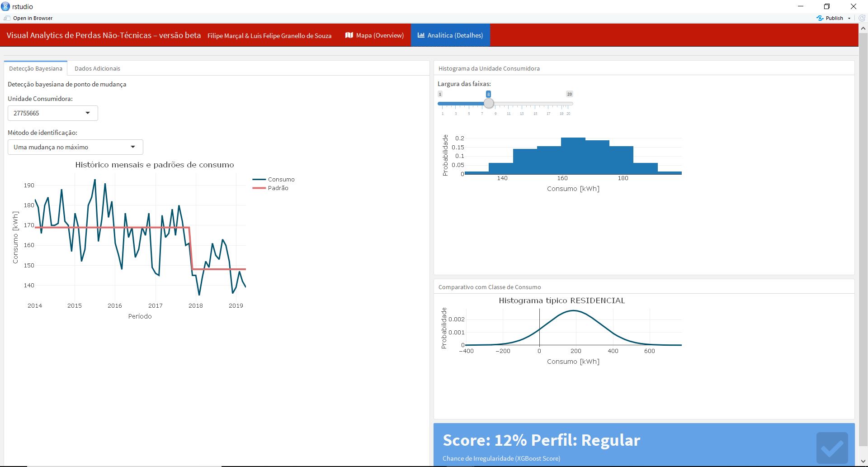The height and width of the screenshot is (467, 868).
Task: Switch to Mapa (Overview) tab
Action: (x=375, y=35)
